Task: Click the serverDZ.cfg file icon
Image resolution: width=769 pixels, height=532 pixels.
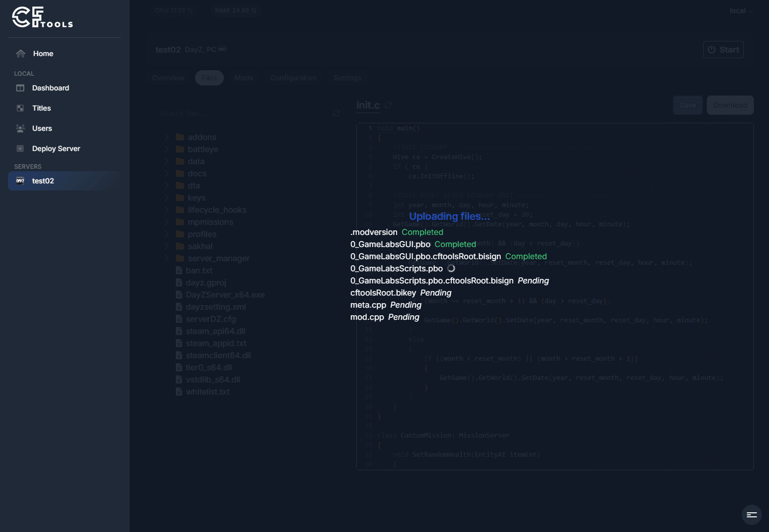Action: pyautogui.click(x=179, y=319)
